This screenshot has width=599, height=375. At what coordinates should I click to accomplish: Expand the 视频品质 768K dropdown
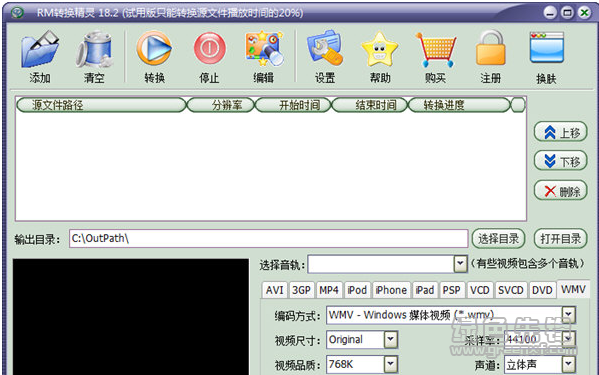[390, 364]
